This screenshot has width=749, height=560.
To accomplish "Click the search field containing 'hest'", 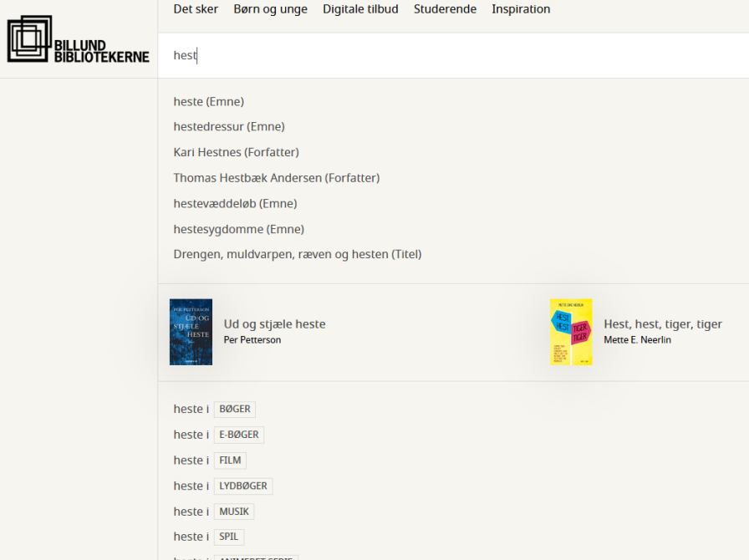I will pos(451,55).
